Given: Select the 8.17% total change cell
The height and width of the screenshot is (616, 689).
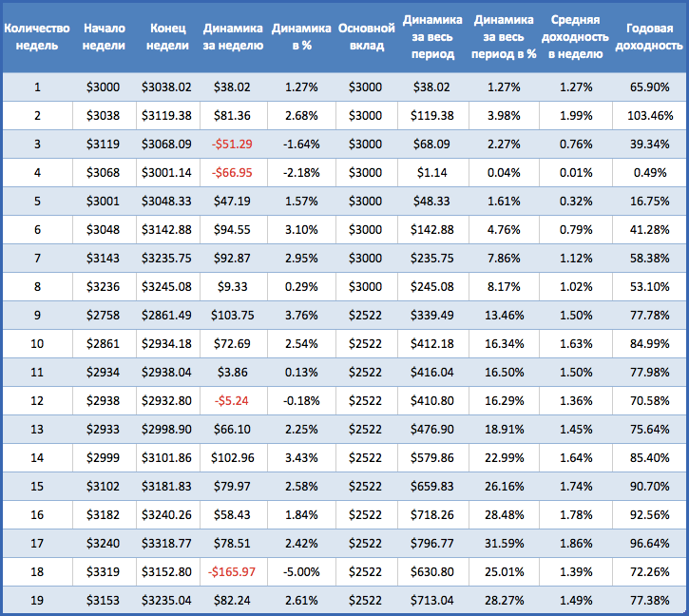Looking at the screenshot, I should click(504, 287).
